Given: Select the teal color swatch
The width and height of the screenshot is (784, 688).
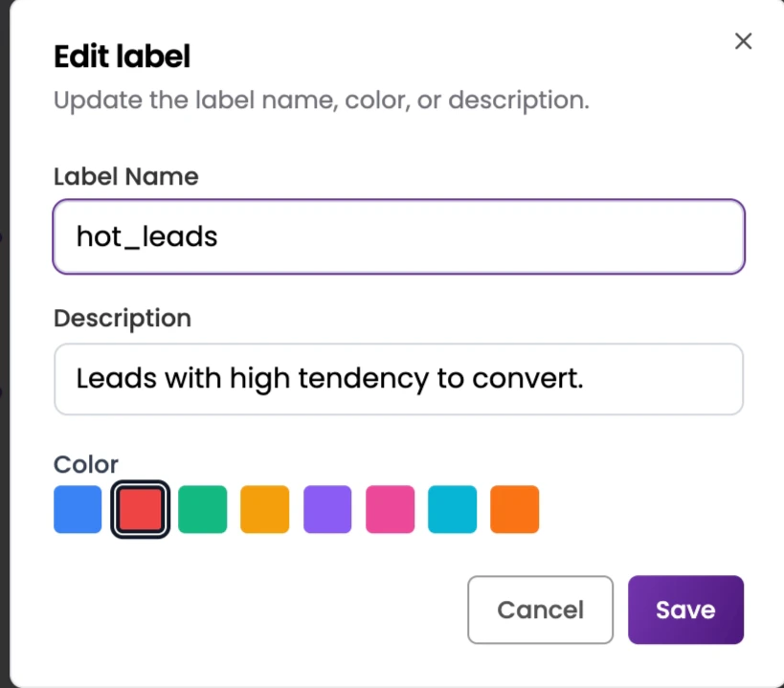Looking at the screenshot, I should [451, 509].
